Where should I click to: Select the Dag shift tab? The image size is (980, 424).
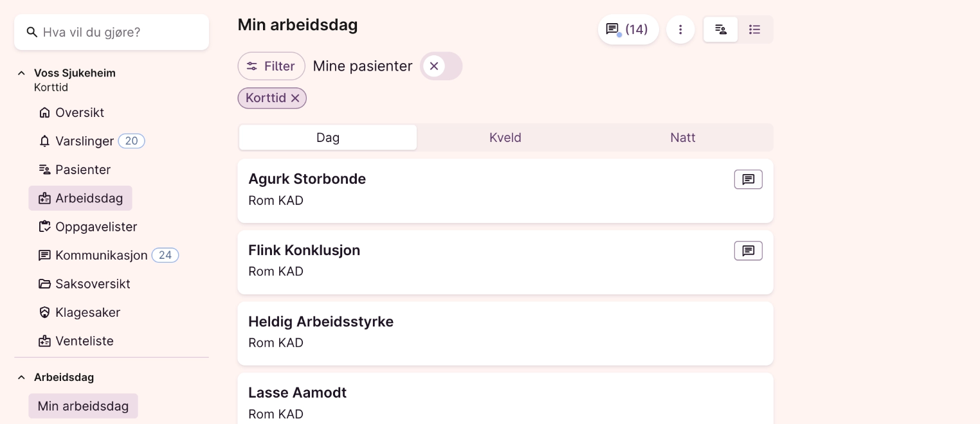[x=328, y=137]
